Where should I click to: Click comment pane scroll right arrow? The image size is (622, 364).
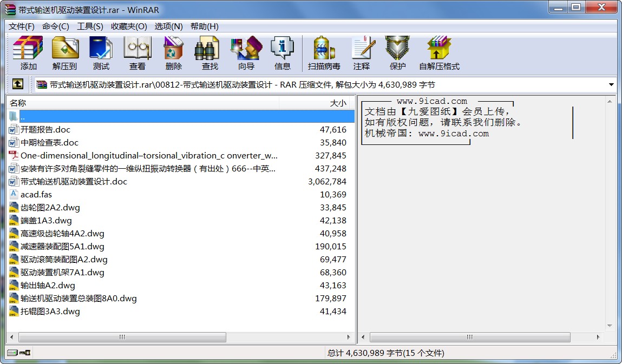(598, 337)
